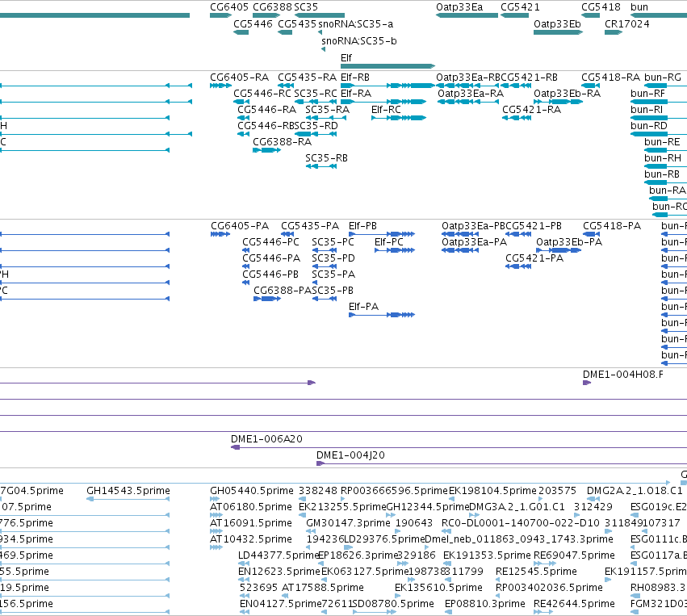Screen dimensions: 687x616
Task: Click protein CG6388-PA
Action: tap(267, 299)
